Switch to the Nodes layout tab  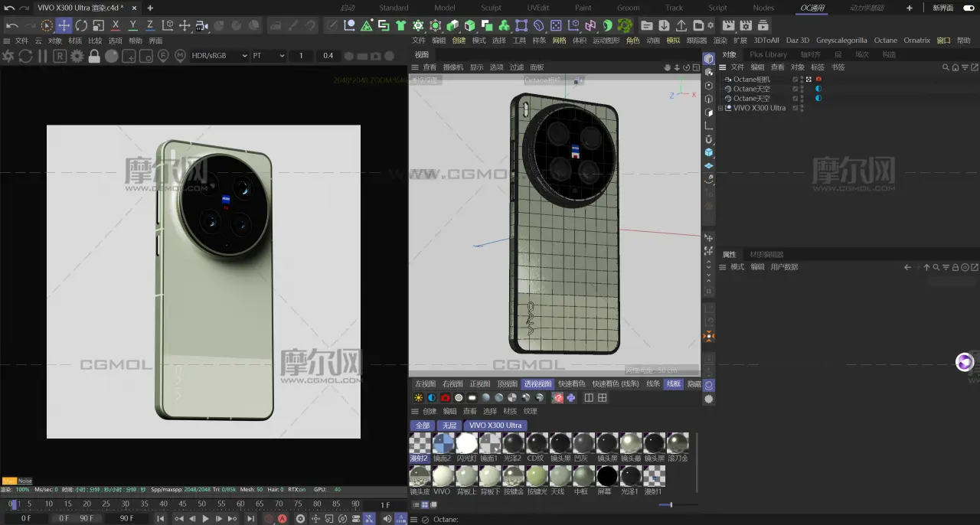[763, 8]
